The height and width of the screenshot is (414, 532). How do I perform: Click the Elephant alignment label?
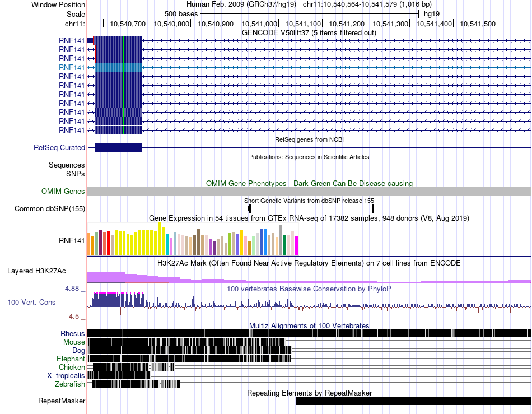(71, 359)
